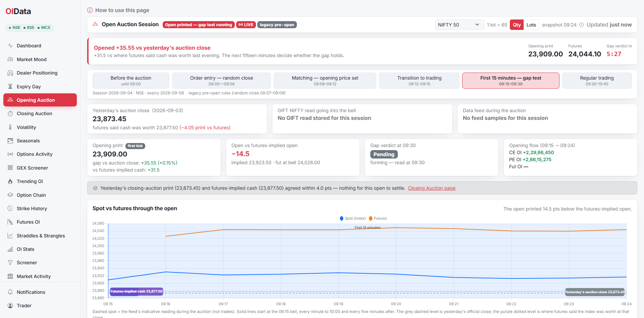
Task: Click Futures-implied cash 23,877.50 chart label
Action: click(136, 291)
